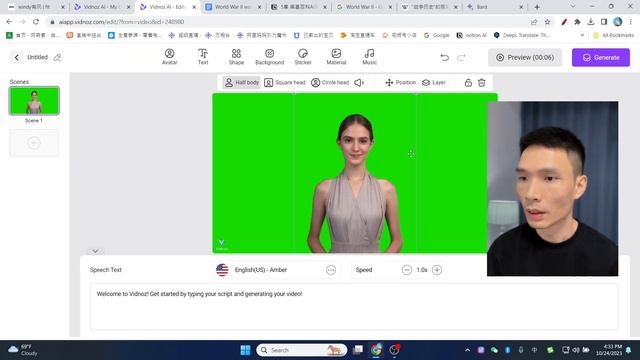Switch to first World War II browser tab
The image size is (640, 360).
[x=233, y=7]
